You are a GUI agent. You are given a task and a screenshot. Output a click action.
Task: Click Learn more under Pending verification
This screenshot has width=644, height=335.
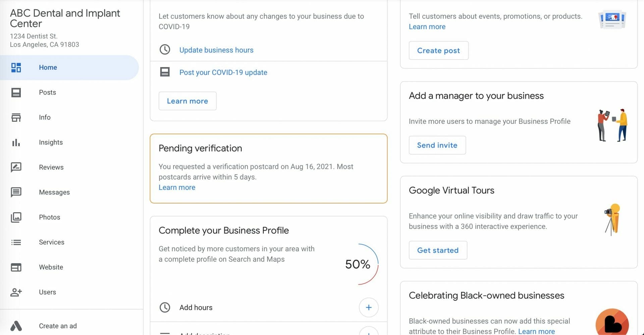(x=177, y=187)
